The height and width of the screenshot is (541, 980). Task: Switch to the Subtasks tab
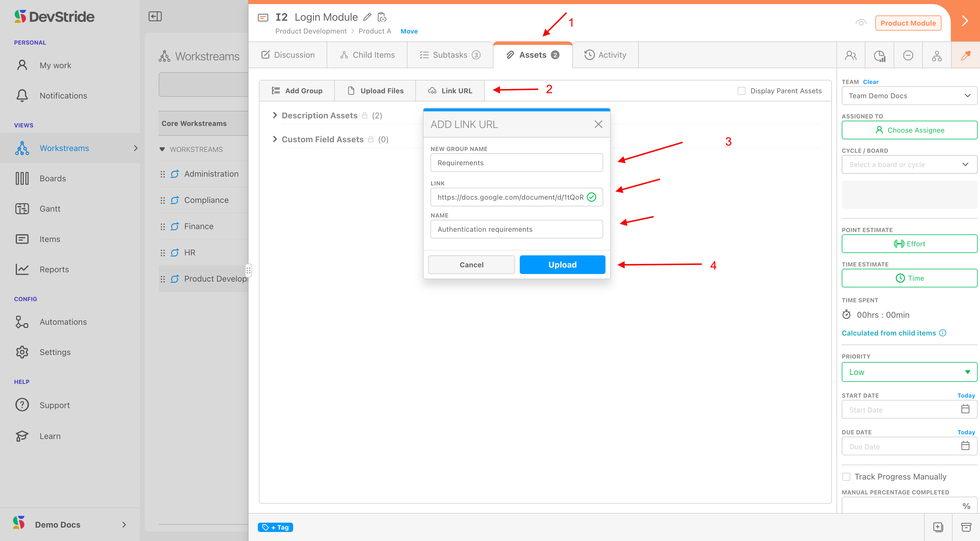point(450,55)
